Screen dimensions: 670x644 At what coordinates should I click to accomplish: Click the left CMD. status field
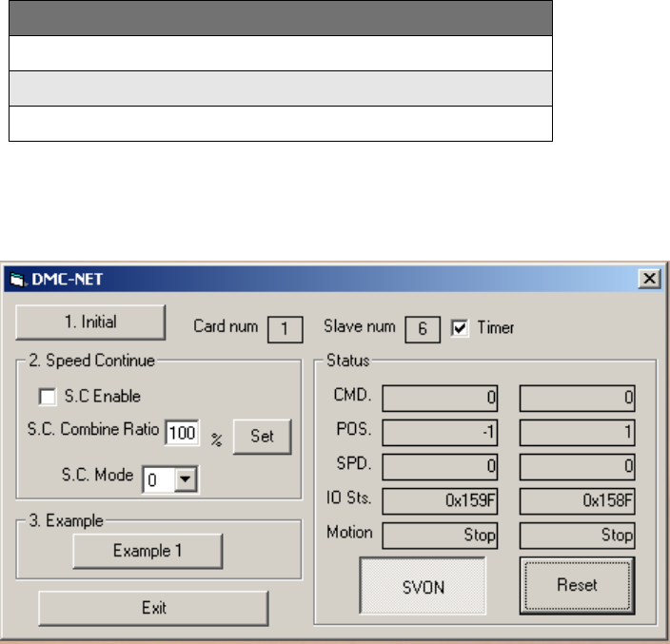[440, 398]
